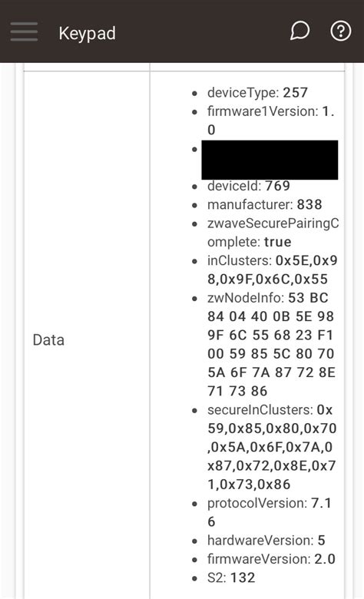The width and height of the screenshot is (364, 599).
Task: Open the help question mark icon
Action: [340, 31]
